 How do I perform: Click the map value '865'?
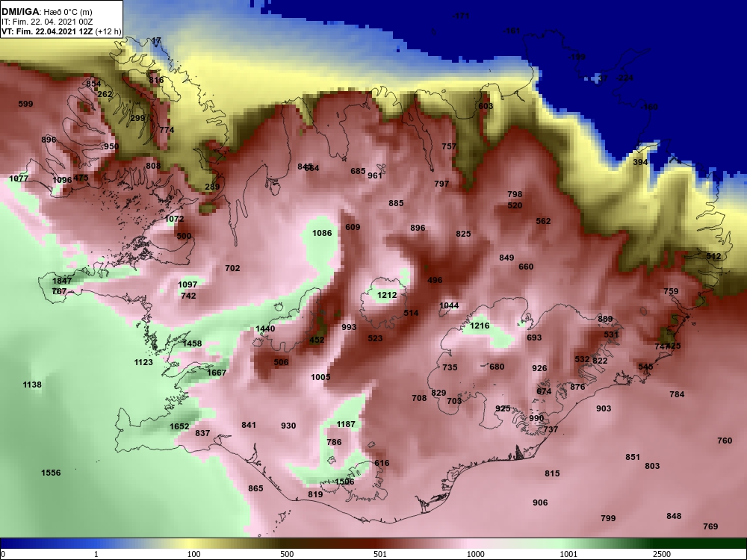point(255,488)
